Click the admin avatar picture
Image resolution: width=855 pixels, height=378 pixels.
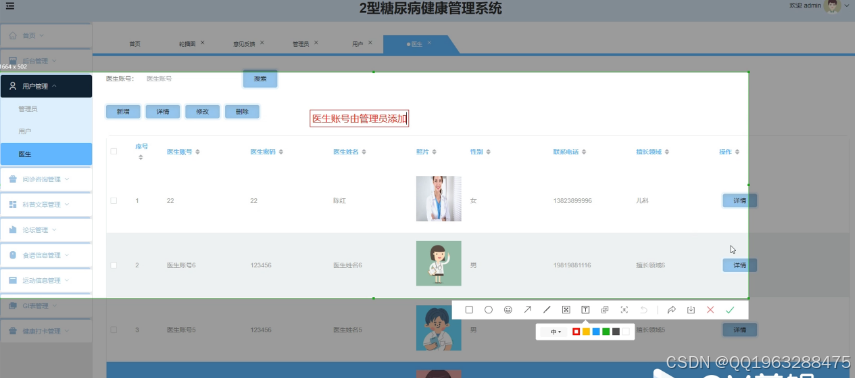click(x=832, y=6)
